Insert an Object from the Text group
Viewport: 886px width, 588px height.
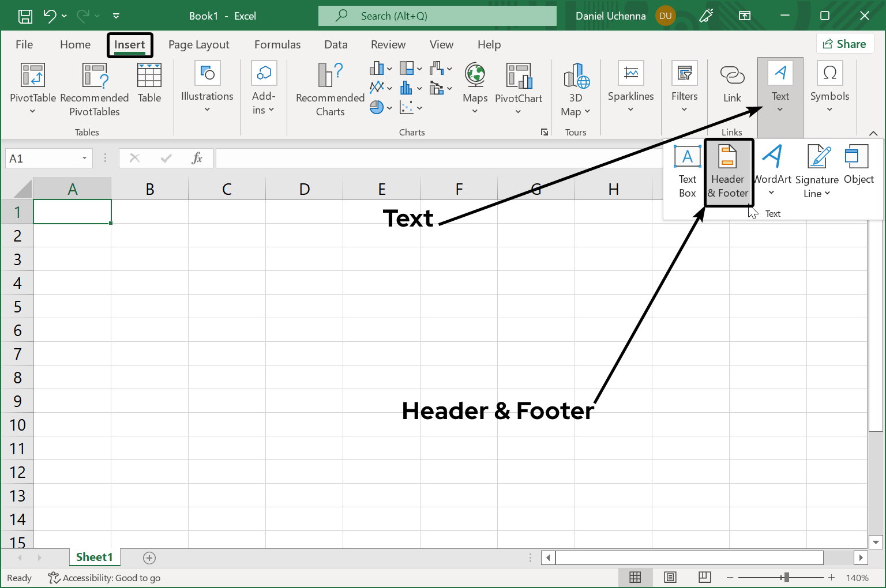point(858,165)
